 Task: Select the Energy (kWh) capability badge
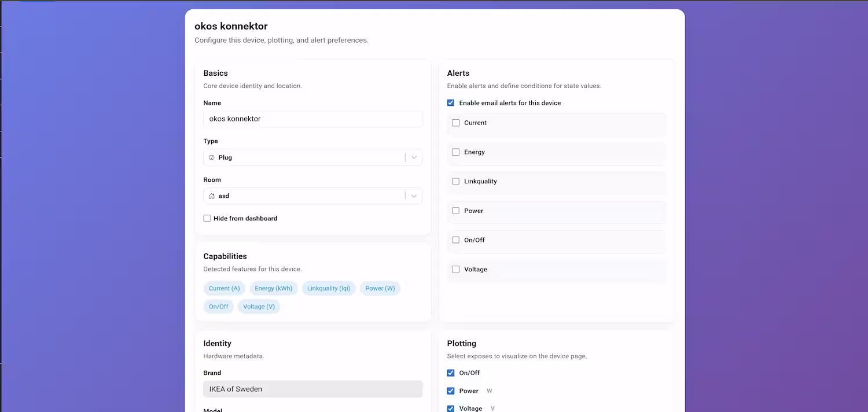point(273,288)
